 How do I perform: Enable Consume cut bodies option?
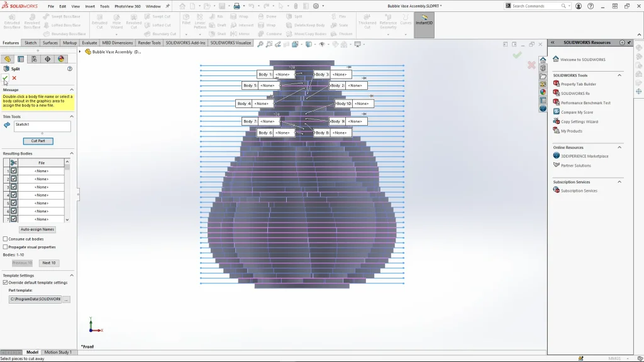(x=5, y=239)
